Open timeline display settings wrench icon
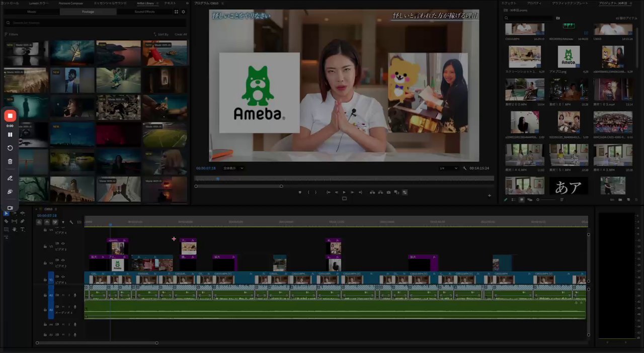Screen dimensions: 644x353 [71, 222]
